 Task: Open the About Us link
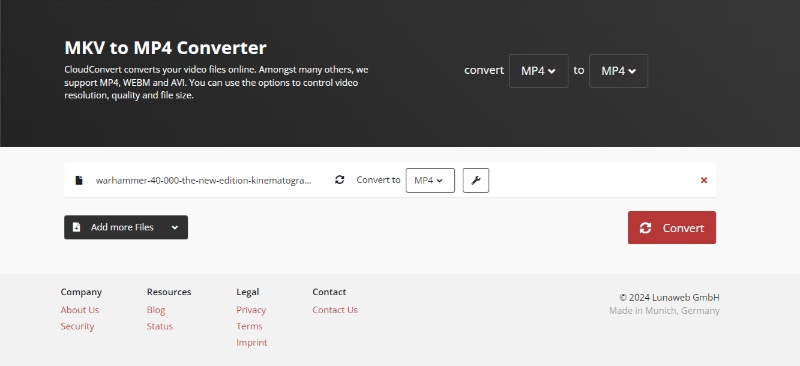pyautogui.click(x=80, y=310)
